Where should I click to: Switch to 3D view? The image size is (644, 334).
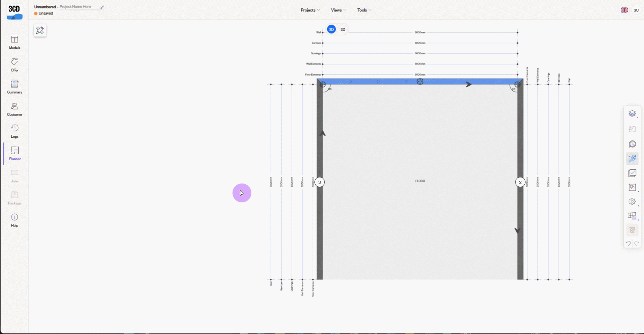343,29
